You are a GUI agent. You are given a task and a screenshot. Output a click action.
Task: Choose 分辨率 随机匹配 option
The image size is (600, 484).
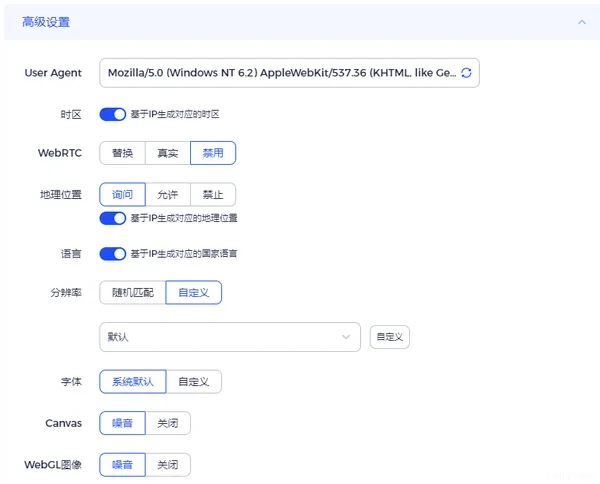point(132,293)
